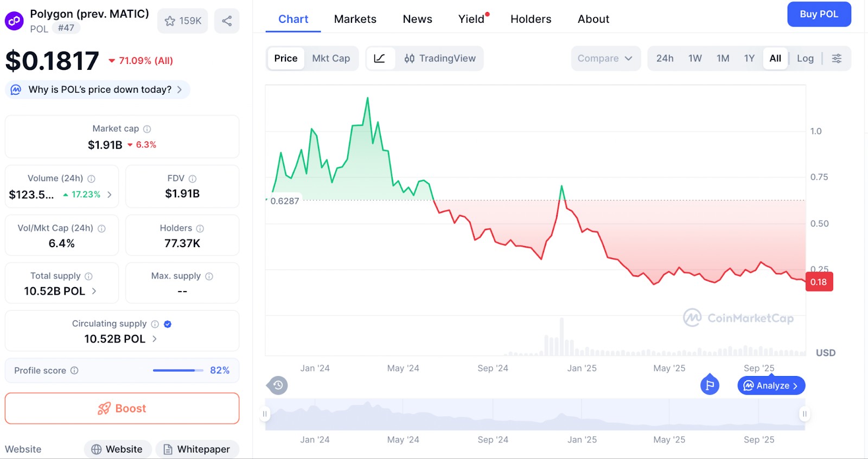Open the Markets tab
Screen dimensions: 868x459
[355, 19]
